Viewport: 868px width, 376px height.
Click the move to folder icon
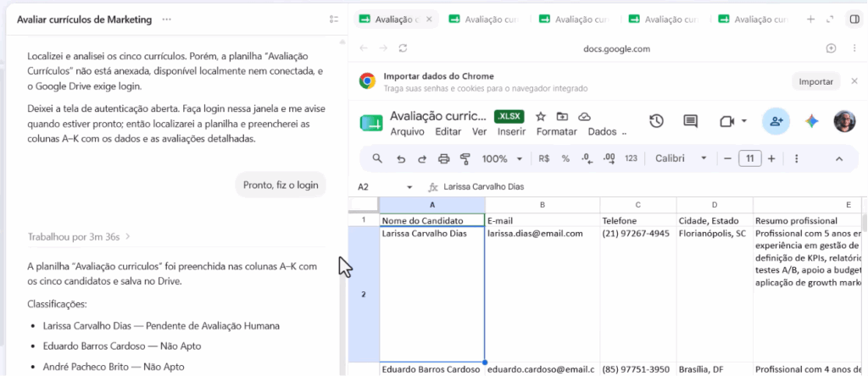[563, 116]
